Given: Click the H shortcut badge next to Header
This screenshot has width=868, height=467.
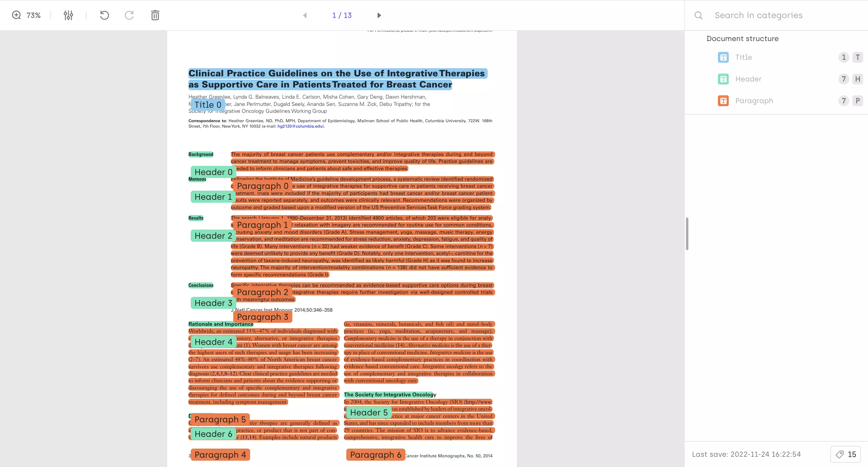Looking at the screenshot, I should pyautogui.click(x=857, y=79).
